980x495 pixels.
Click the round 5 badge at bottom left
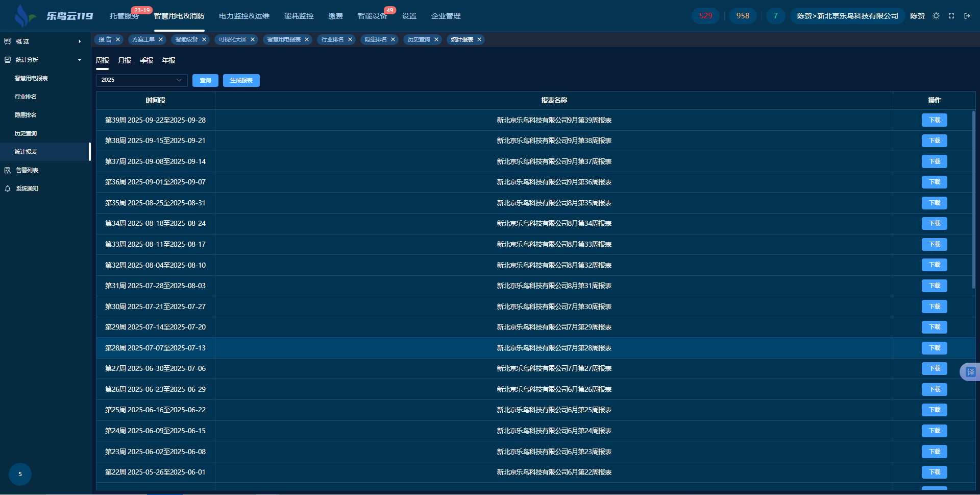click(20, 474)
